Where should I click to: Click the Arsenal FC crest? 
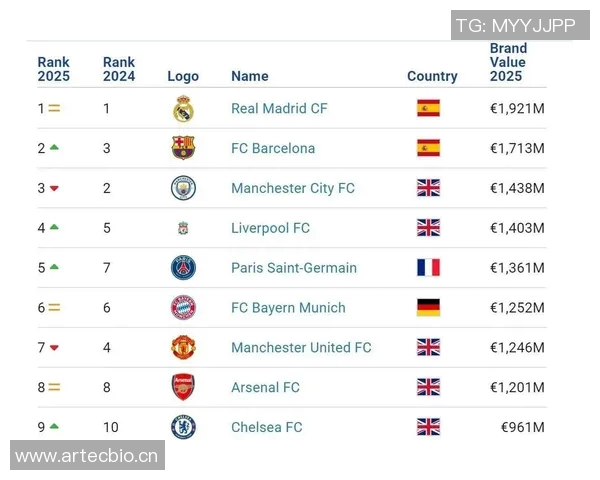pyautogui.click(x=183, y=387)
